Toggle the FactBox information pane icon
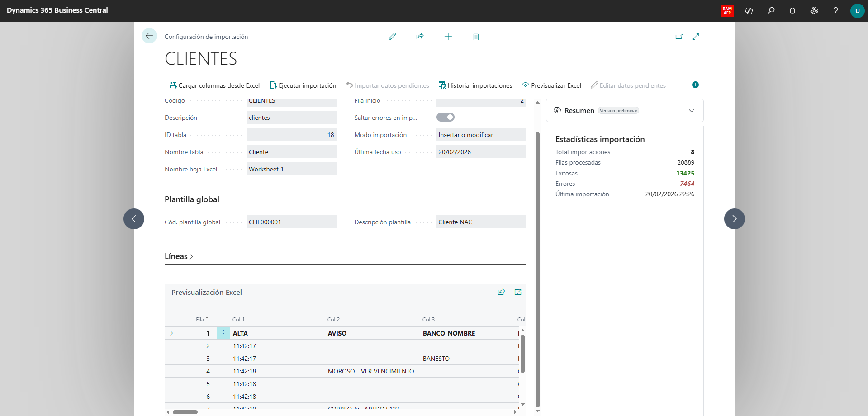 pos(695,85)
